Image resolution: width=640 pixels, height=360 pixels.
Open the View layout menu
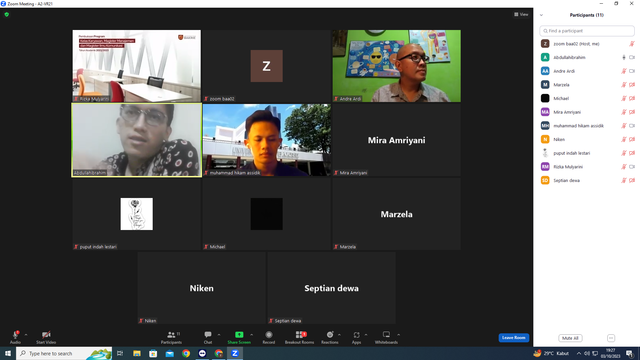521,14
